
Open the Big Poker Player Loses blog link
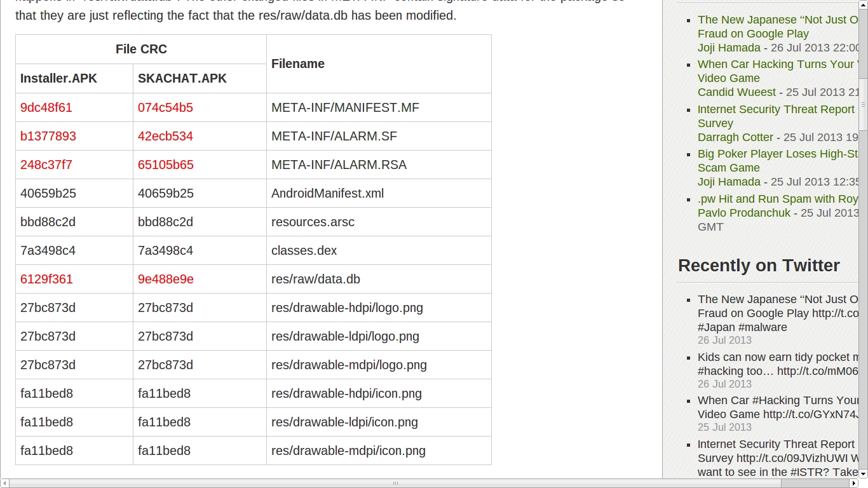click(x=778, y=161)
